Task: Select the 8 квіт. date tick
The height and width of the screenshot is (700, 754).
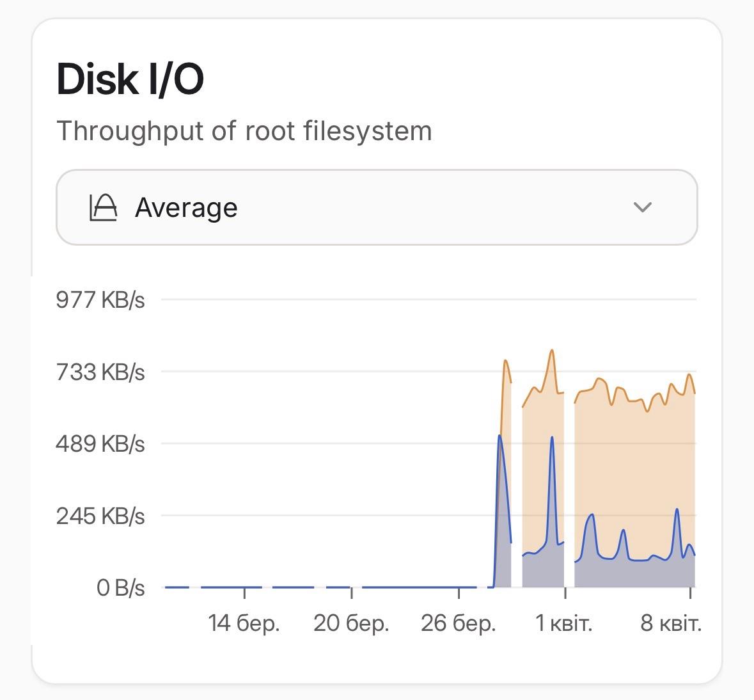Action: click(x=671, y=623)
